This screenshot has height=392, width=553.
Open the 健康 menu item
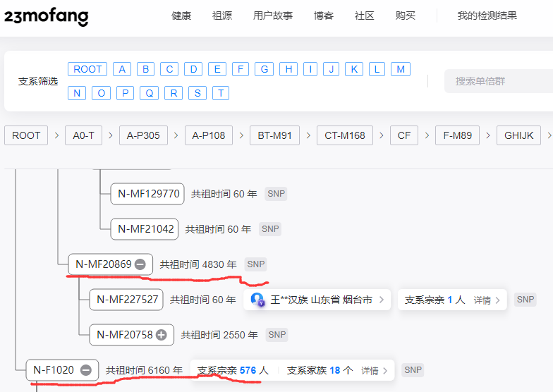(x=181, y=16)
